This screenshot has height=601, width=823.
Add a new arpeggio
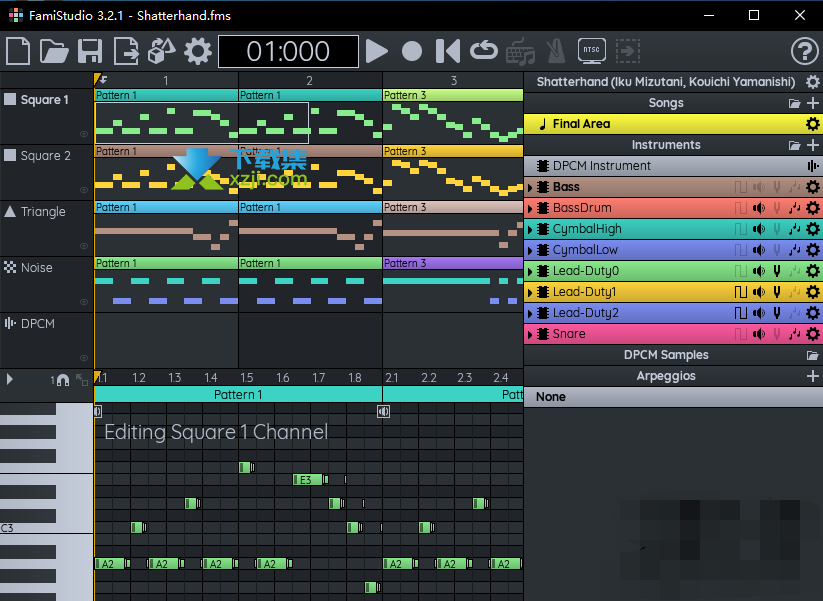click(813, 376)
